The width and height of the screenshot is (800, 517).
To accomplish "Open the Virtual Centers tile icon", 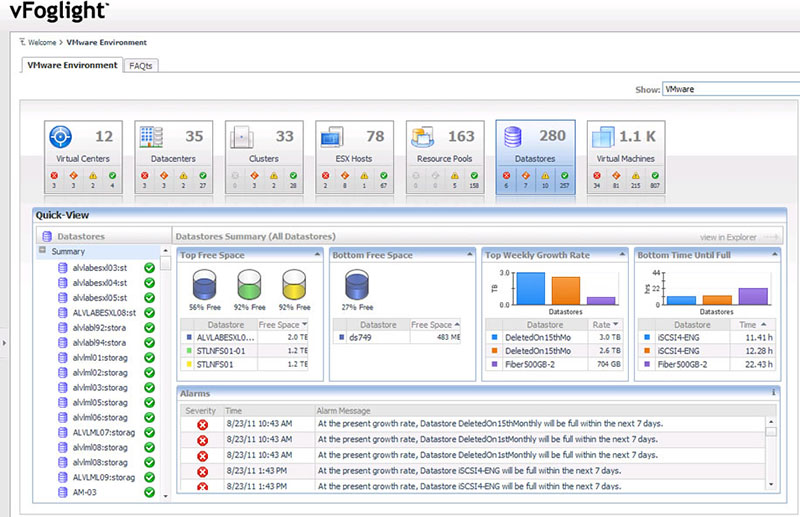I will (60, 137).
